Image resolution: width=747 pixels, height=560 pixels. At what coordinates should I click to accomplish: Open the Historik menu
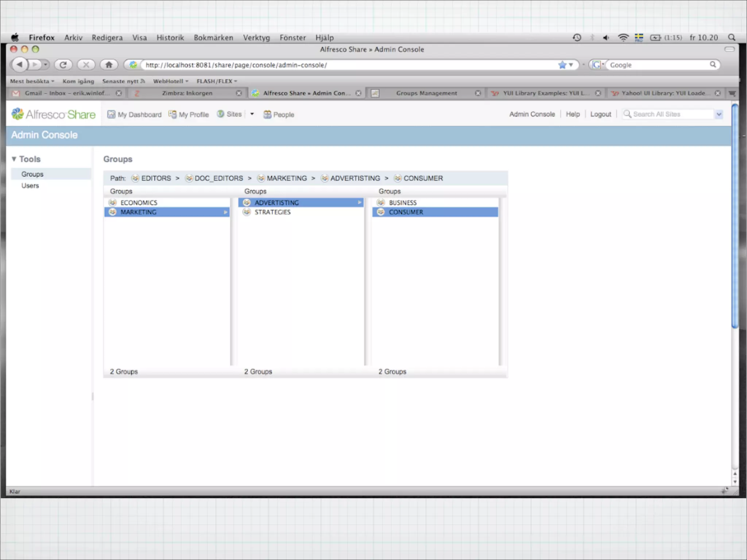click(x=170, y=38)
